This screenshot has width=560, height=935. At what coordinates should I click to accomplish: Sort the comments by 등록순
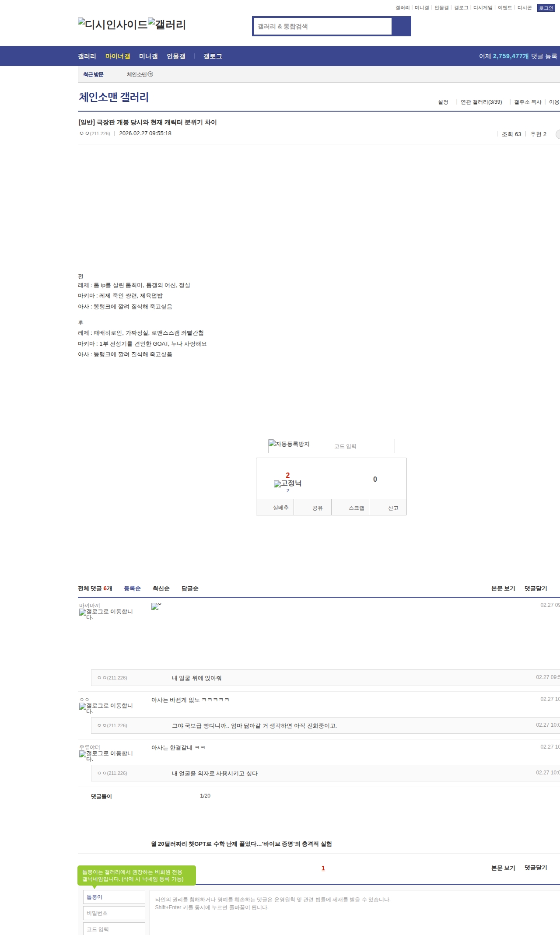click(x=132, y=588)
